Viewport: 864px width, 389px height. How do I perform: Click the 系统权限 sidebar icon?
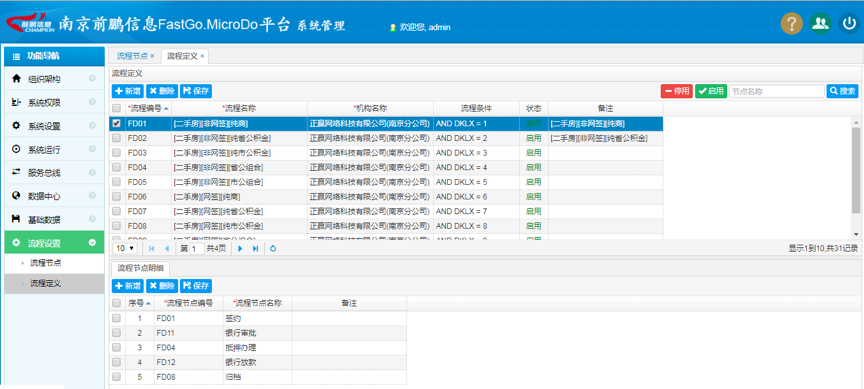point(16,102)
